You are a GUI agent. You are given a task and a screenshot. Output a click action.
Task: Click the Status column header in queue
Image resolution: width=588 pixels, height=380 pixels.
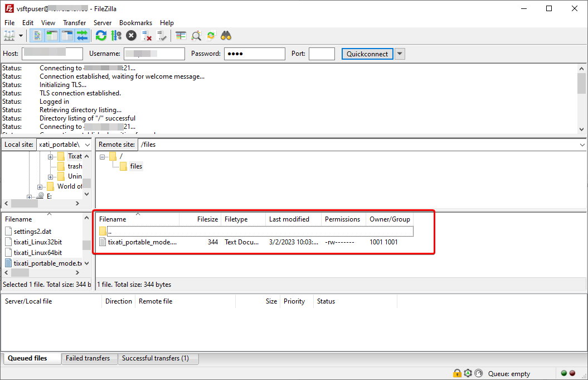[354, 301]
